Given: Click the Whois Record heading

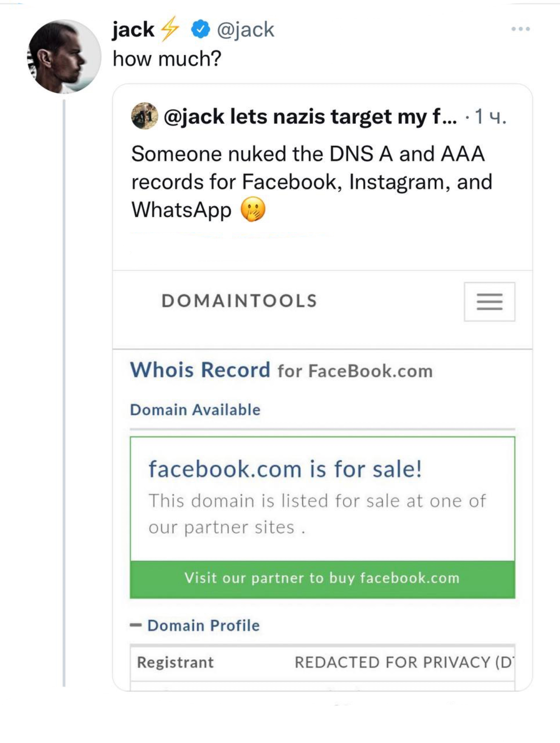Looking at the screenshot, I should pyautogui.click(x=281, y=370).
